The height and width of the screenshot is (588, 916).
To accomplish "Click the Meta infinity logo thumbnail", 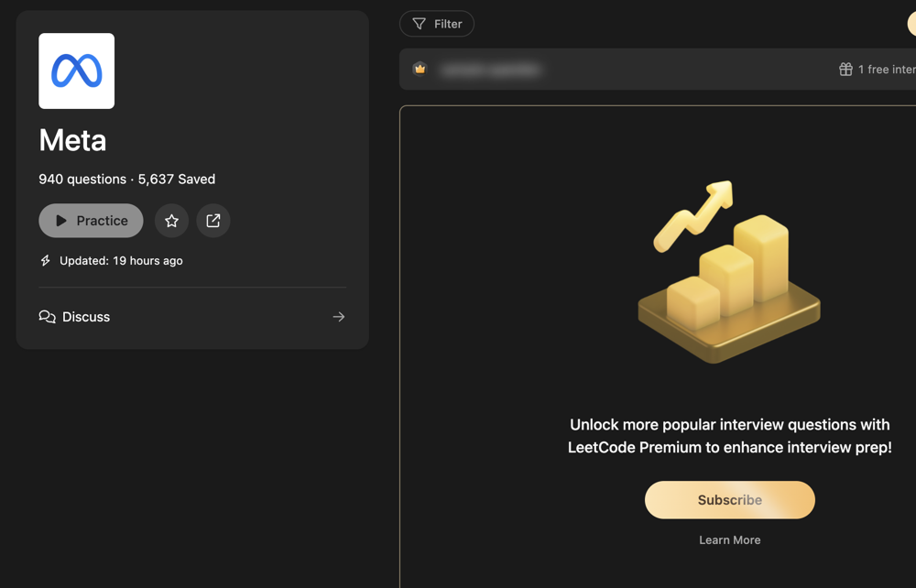I will tap(77, 71).
